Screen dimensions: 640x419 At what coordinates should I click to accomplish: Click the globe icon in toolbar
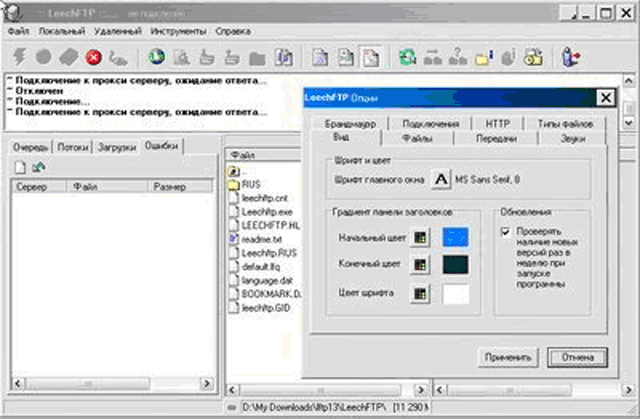[157, 57]
